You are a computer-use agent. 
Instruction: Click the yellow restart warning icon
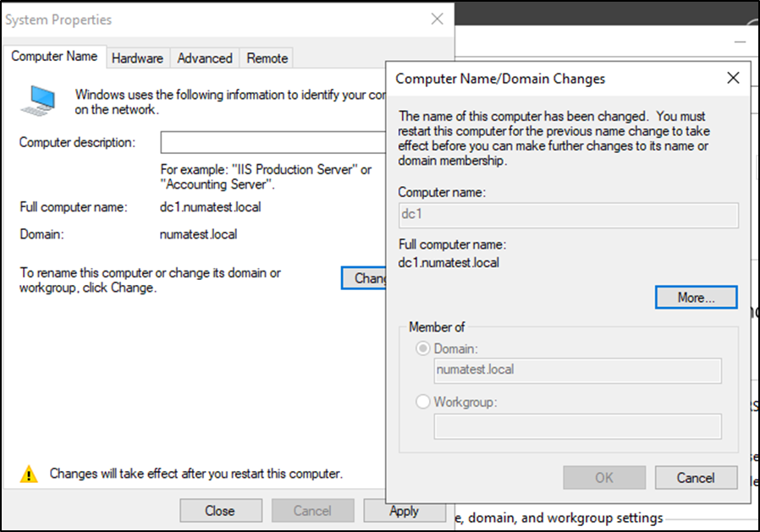click(30, 474)
